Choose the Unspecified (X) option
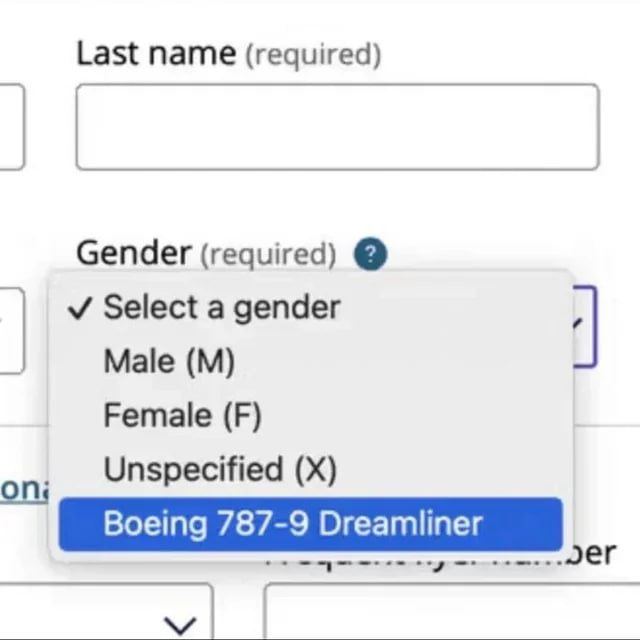Viewport: 640px width, 640px height. (311, 469)
